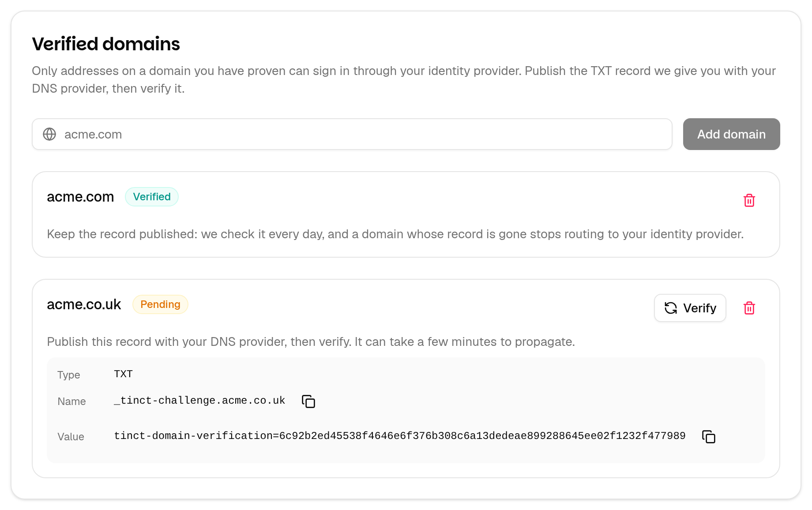The image size is (812, 510).
Task: Select the acme.com domain name text
Action: pos(80,197)
